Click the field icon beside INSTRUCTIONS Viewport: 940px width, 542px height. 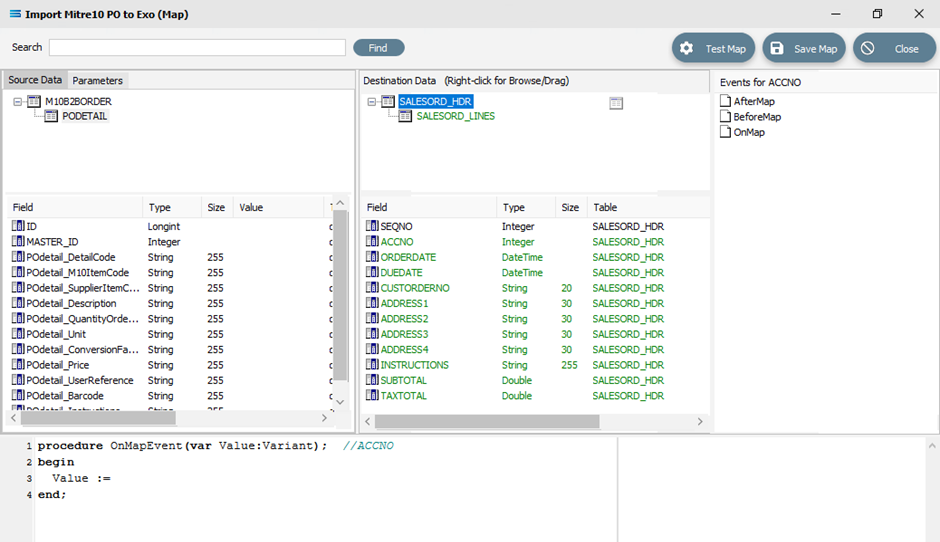(372, 365)
